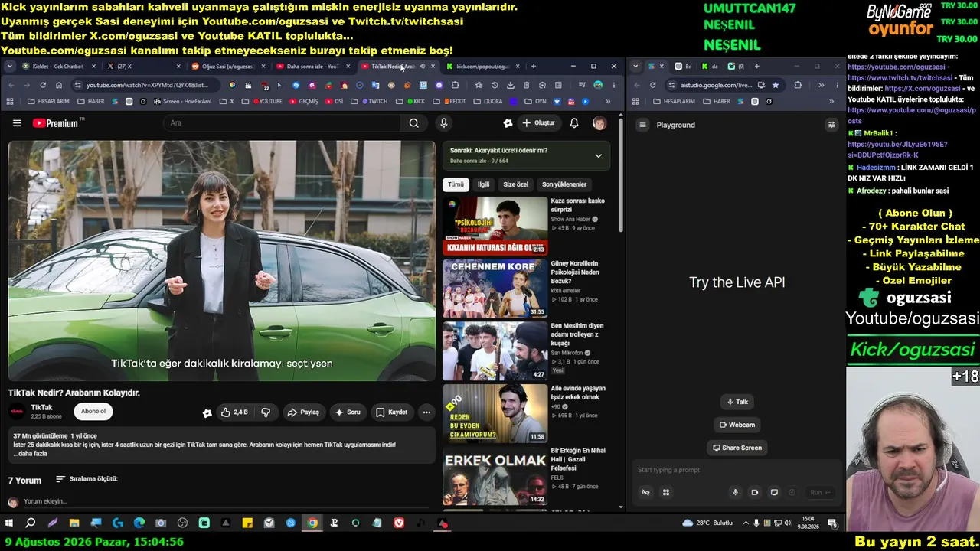Dislike the TikTak video

(266, 412)
